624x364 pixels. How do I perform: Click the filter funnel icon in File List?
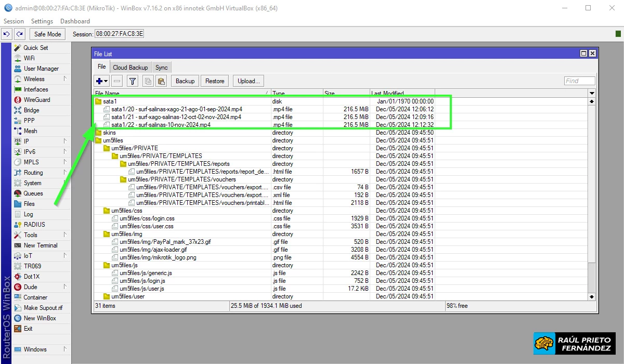pos(133,81)
